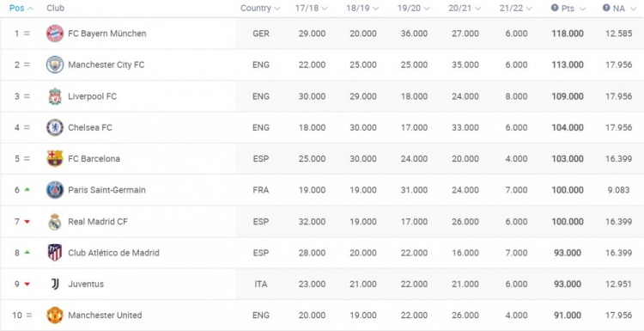The height and width of the screenshot is (331, 644).
Task: Sort by the Pos column header
Action: tap(21, 9)
